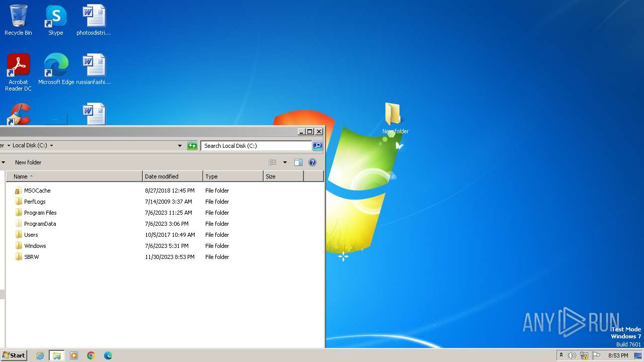The height and width of the screenshot is (362, 644).
Task: Click New folder toolbar button
Action: click(28, 162)
